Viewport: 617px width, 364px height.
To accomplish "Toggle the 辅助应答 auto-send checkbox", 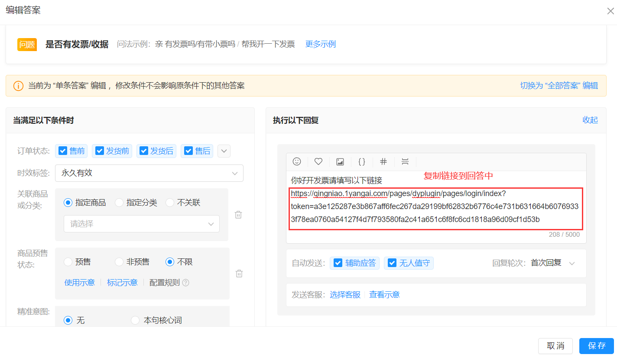I will click(x=338, y=263).
